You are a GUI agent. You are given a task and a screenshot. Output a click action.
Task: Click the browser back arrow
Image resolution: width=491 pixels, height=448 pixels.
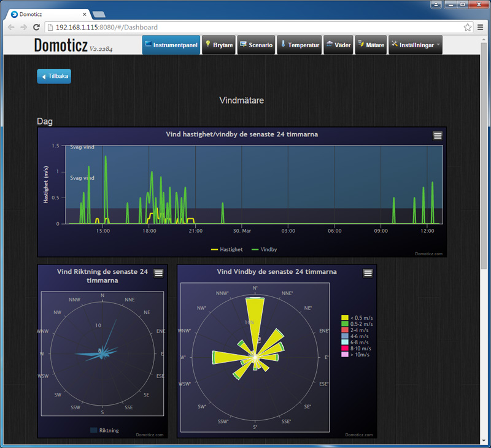[11, 27]
